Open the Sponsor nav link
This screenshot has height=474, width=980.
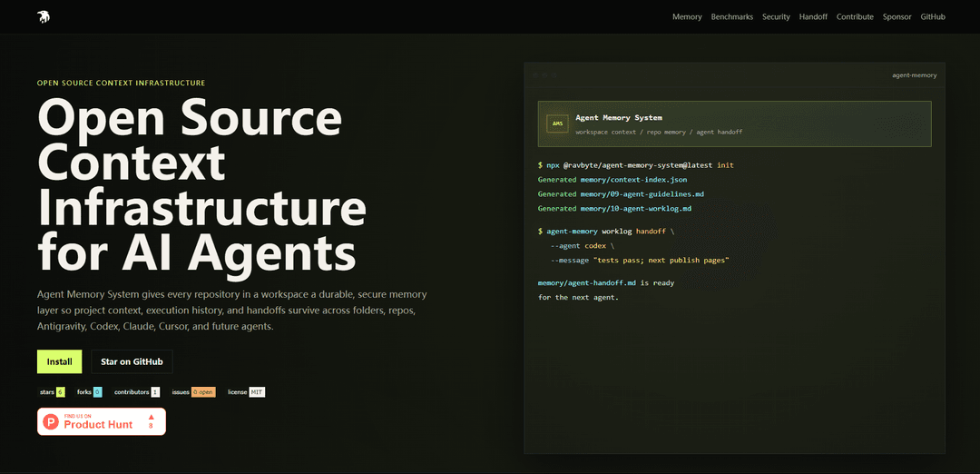[x=897, y=17]
